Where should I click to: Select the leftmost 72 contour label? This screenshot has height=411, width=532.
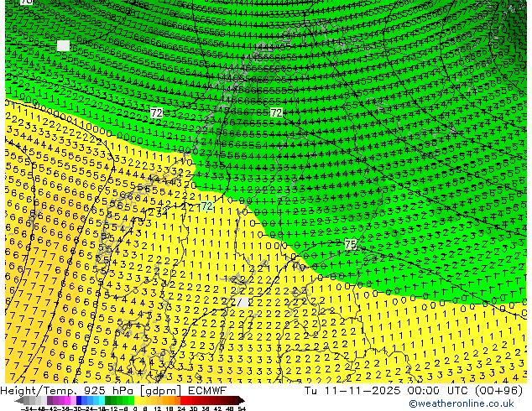pyautogui.click(x=156, y=112)
